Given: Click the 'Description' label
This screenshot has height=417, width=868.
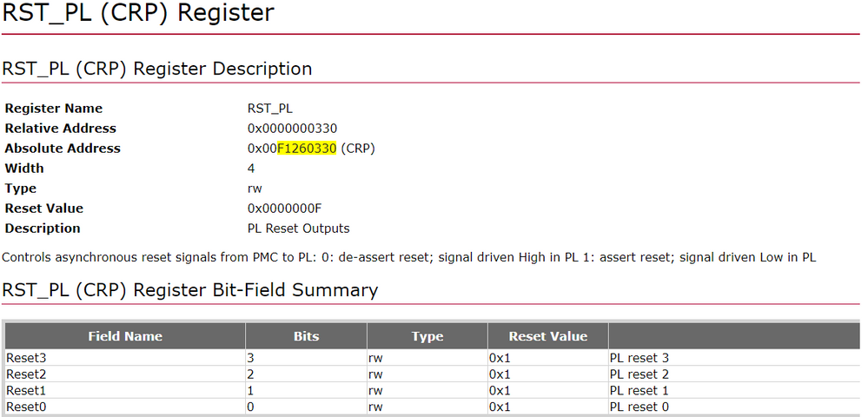Looking at the screenshot, I should 43,228.
